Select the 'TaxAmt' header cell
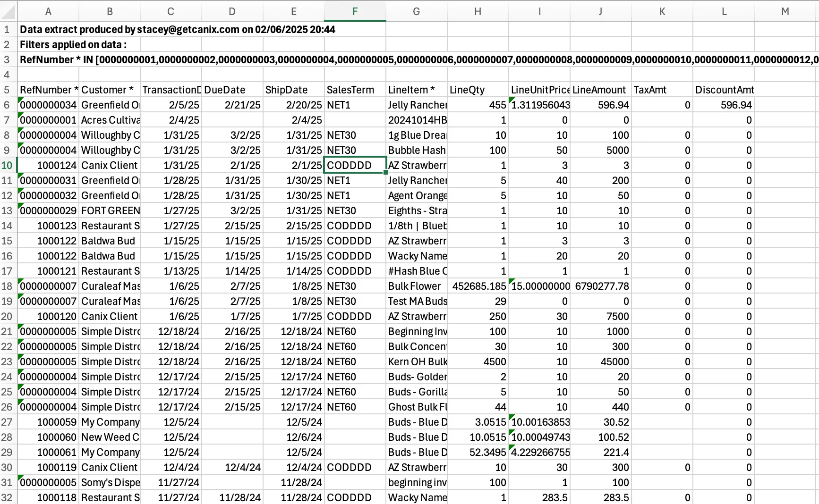The image size is (819, 504). [662, 90]
